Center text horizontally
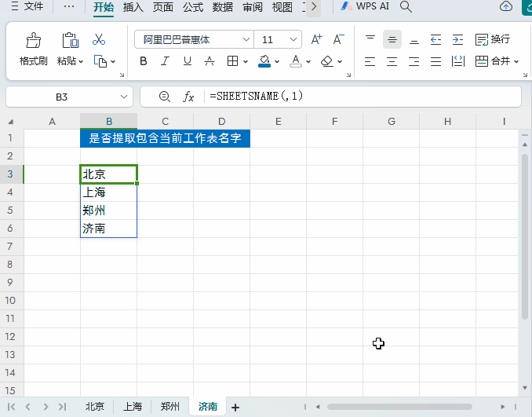532x417 pixels. point(392,61)
